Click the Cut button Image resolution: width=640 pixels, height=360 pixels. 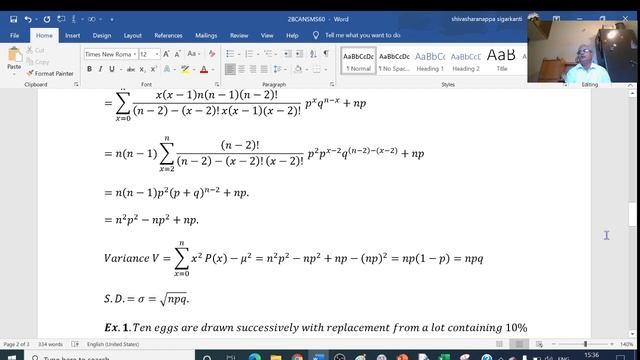(36, 50)
